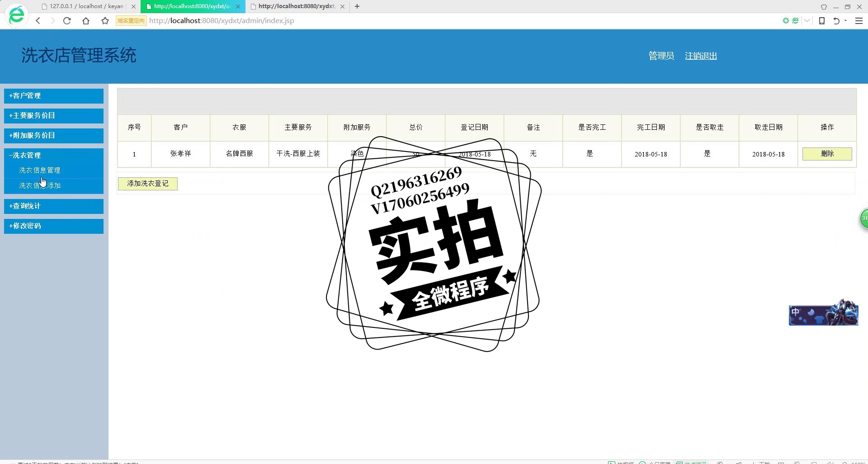This screenshot has height=464, width=868.
Task: Click the browser forward arrow
Action: (52, 21)
